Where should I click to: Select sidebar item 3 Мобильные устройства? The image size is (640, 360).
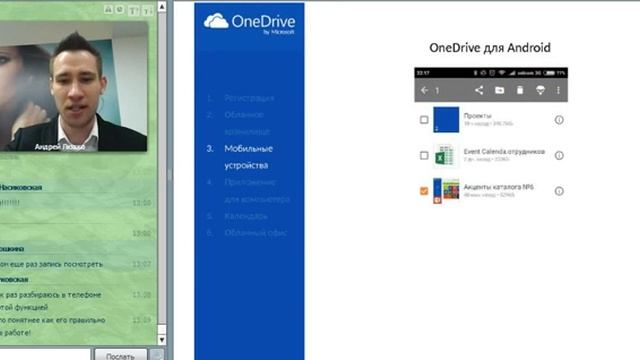pos(240,157)
